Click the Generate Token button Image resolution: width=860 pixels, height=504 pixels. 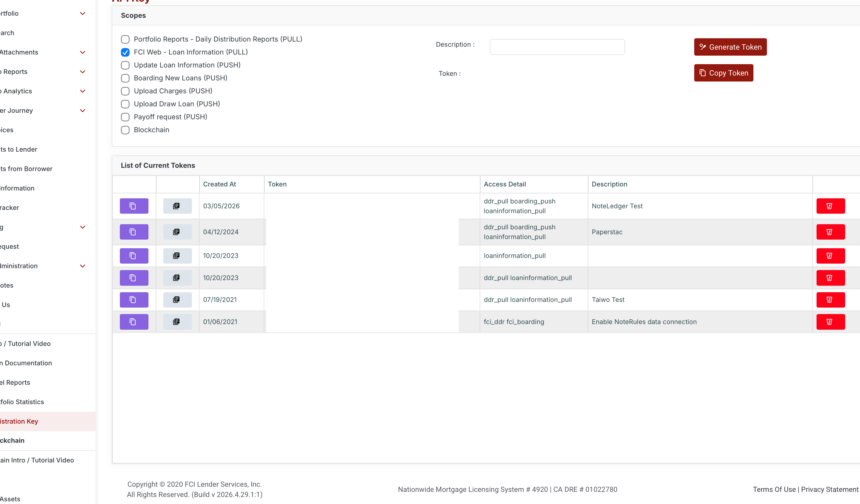click(730, 47)
